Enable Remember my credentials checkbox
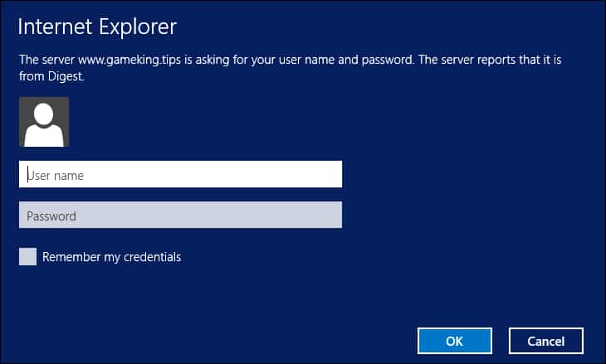606x364 pixels. pos(28,257)
